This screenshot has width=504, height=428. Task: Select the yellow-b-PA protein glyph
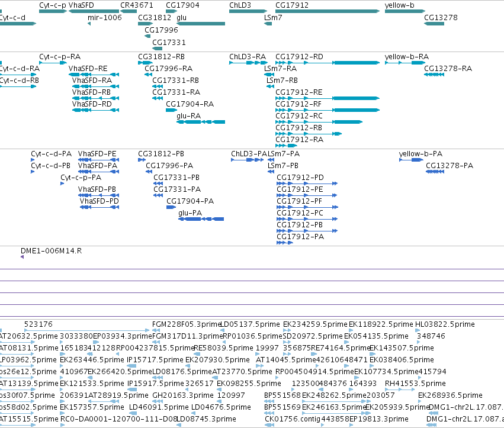(x=411, y=160)
